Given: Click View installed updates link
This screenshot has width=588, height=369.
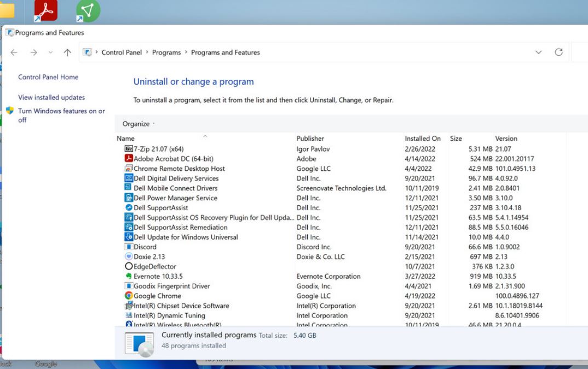Looking at the screenshot, I should click(x=51, y=97).
